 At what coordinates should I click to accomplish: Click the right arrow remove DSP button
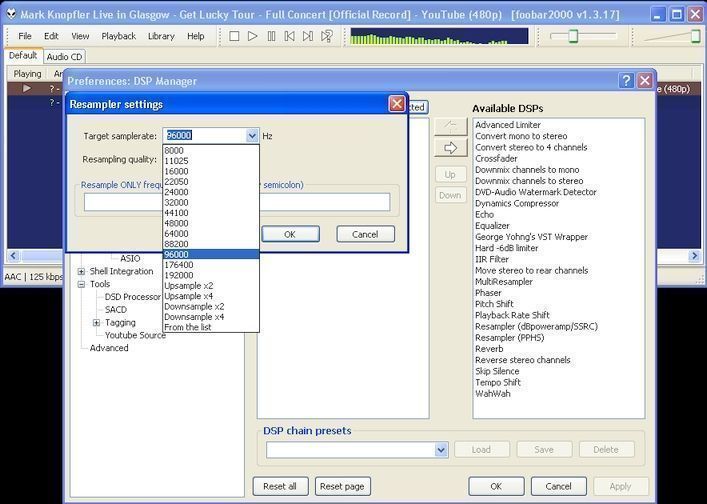coord(450,148)
